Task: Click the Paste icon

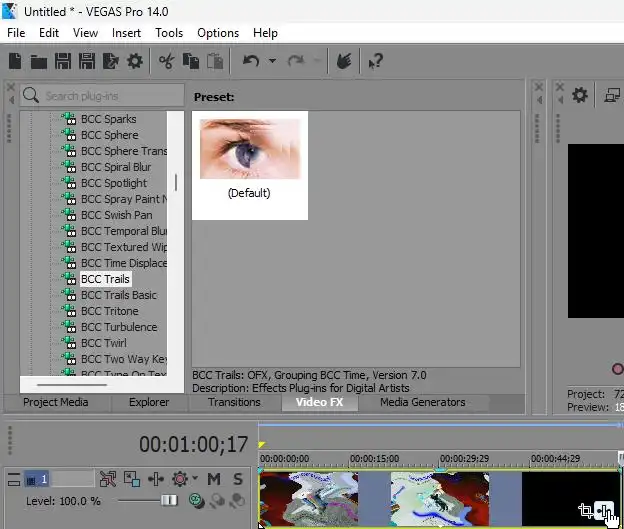Action: [215, 61]
